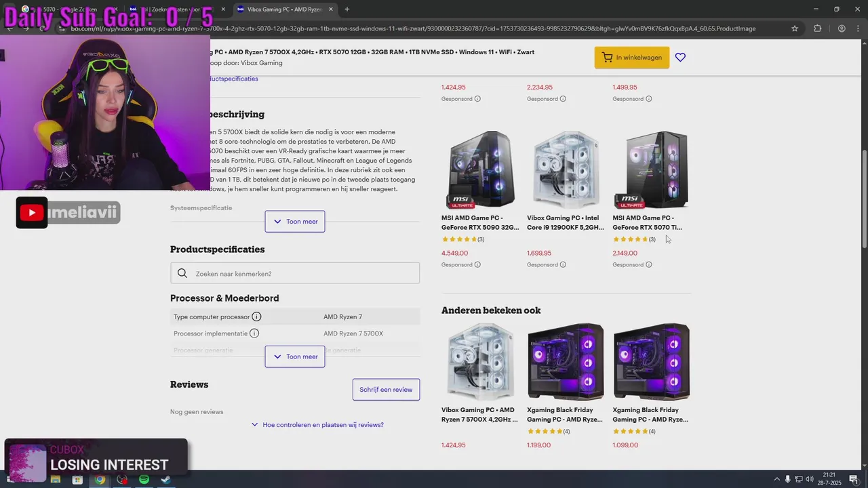Click star rating of MSI RTX 5070 Ti PC
Screen dimensions: 868x488
coord(634,239)
